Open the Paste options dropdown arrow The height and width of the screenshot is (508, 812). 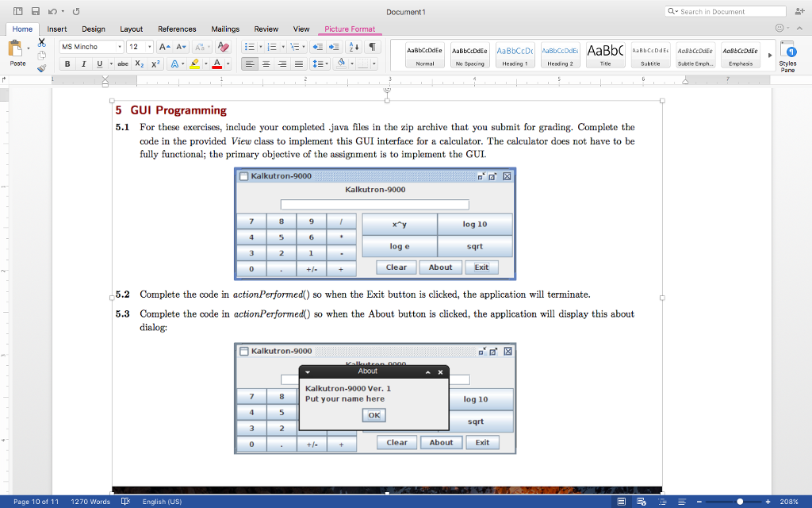(28, 48)
